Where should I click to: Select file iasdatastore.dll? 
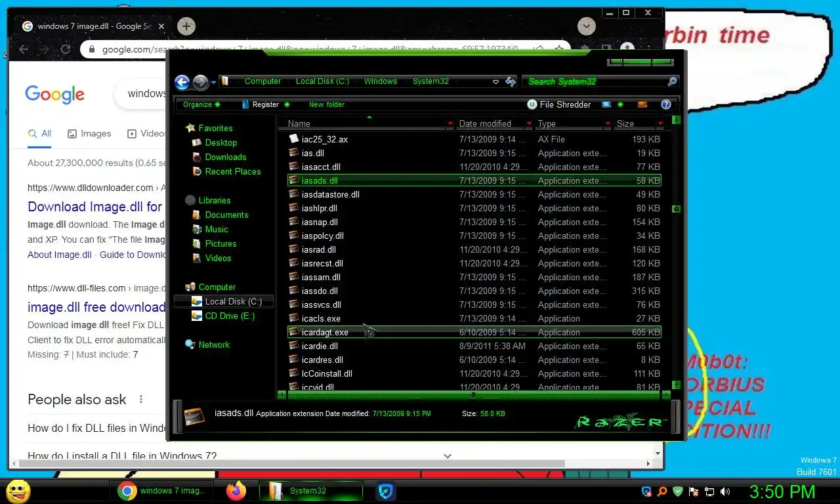tap(330, 194)
